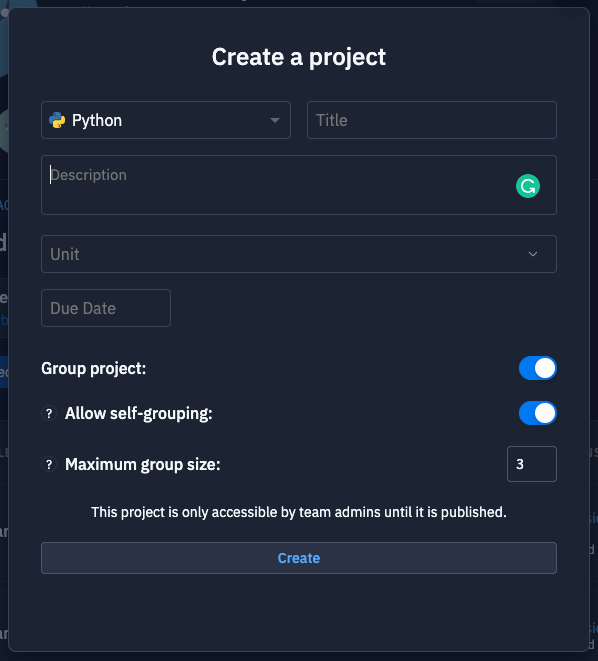
Task: Click the published accessibility notice text
Action: (x=299, y=512)
